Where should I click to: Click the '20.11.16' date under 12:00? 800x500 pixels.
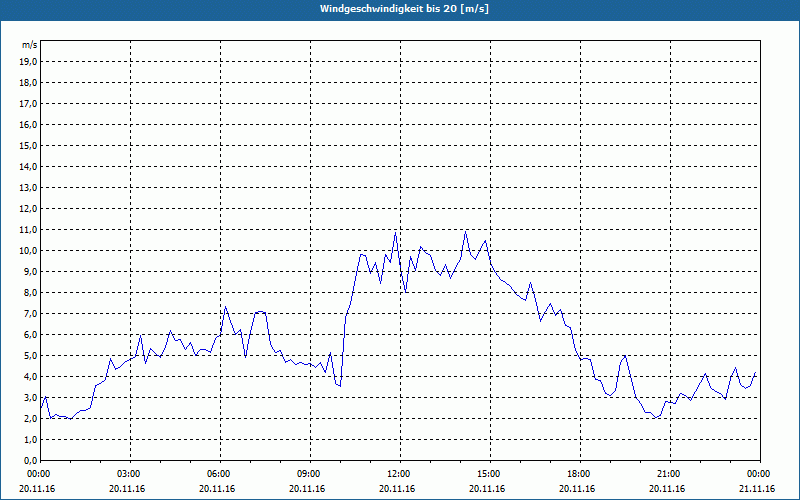[x=397, y=489]
